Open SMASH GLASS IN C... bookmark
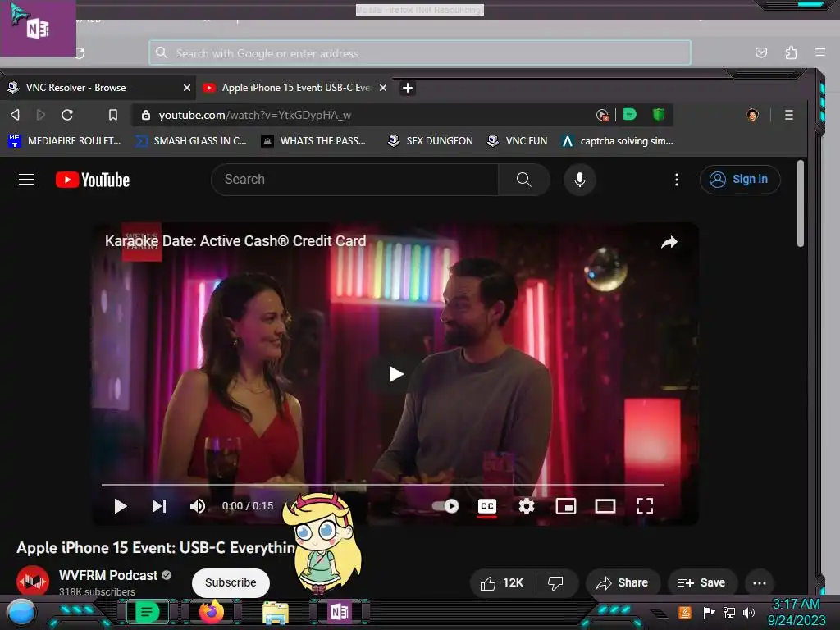This screenshot has height=630, width=840. click(x=191, y=141)
